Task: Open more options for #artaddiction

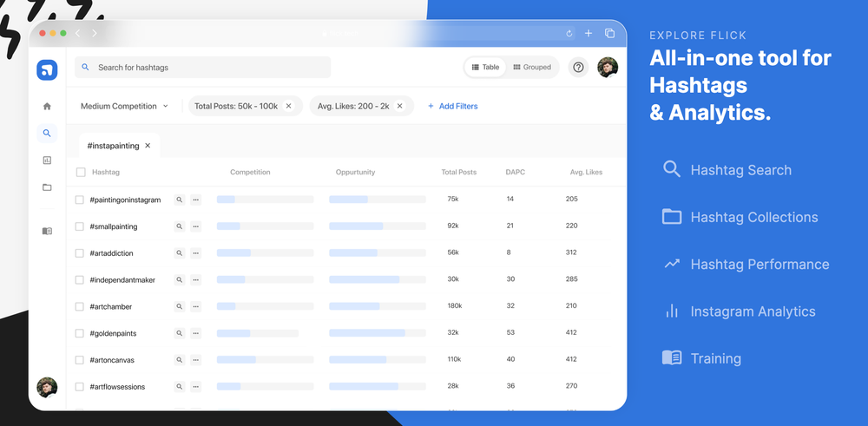Action: coord(195,252)
